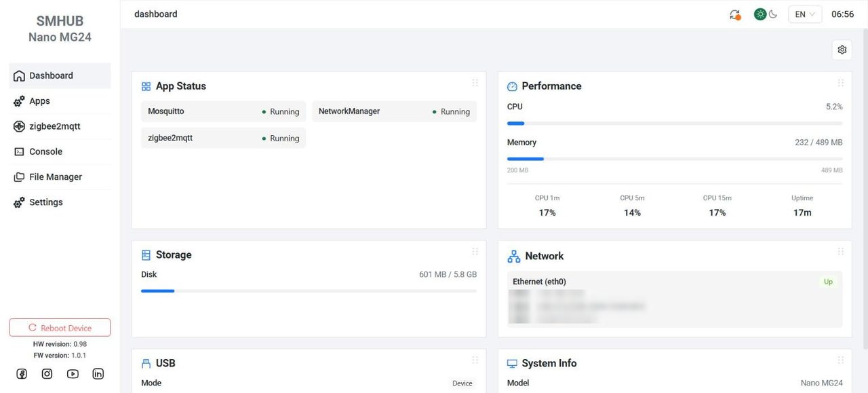Click the File Manager folder icon

pos(19,177)
